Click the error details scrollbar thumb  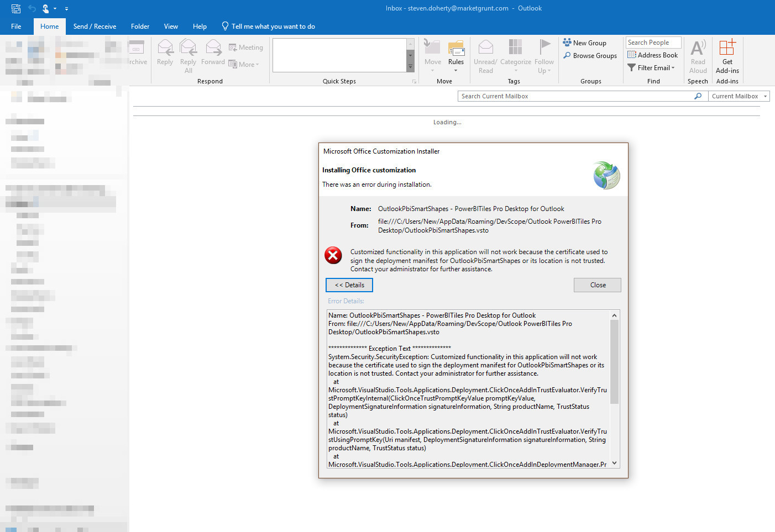click(614, 362)
